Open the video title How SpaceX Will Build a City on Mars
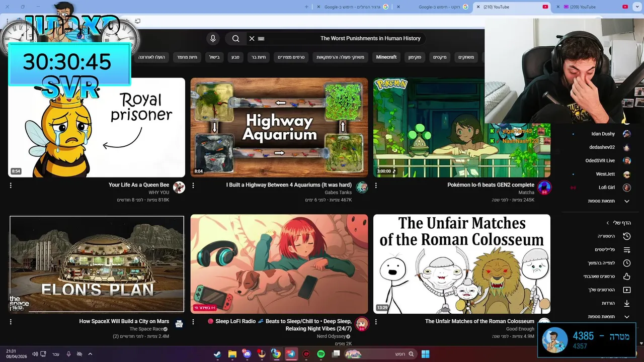644x362 pixels. pyautogui.click(x=124, y=321)
